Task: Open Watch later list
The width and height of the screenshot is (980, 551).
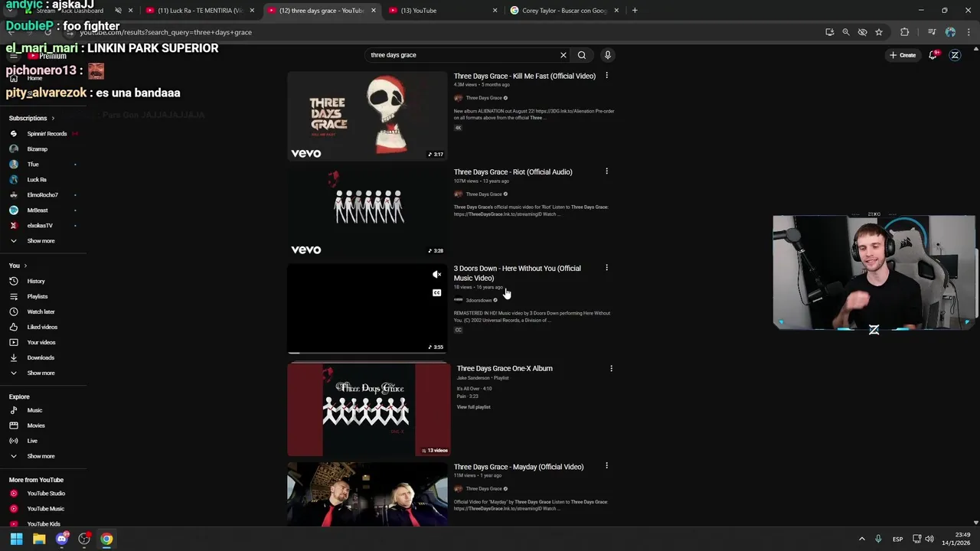Action: point(42,311)
